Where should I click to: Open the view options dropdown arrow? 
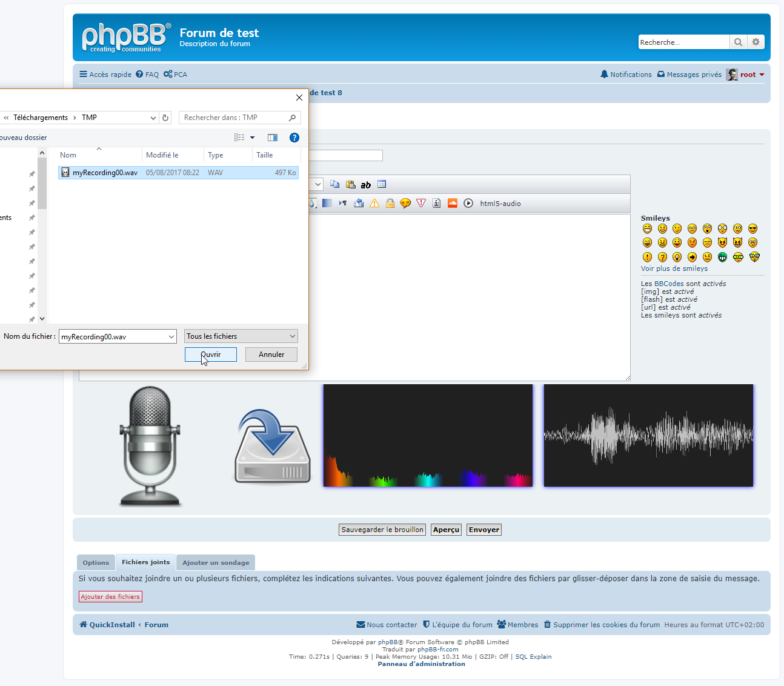pyautogui.click(x=253, y=138)
